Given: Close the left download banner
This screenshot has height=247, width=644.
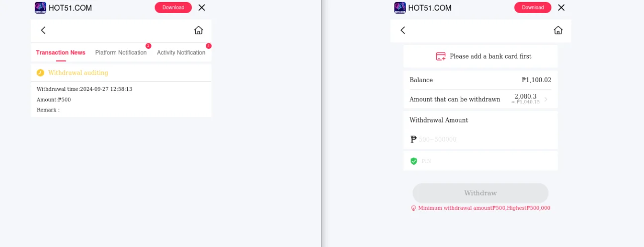Looking at the screenshot, I should [202, 8].
